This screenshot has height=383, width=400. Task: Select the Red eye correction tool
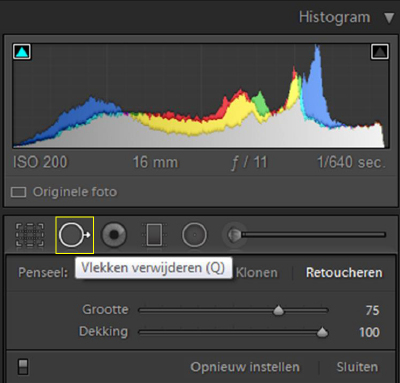point(114,235)
